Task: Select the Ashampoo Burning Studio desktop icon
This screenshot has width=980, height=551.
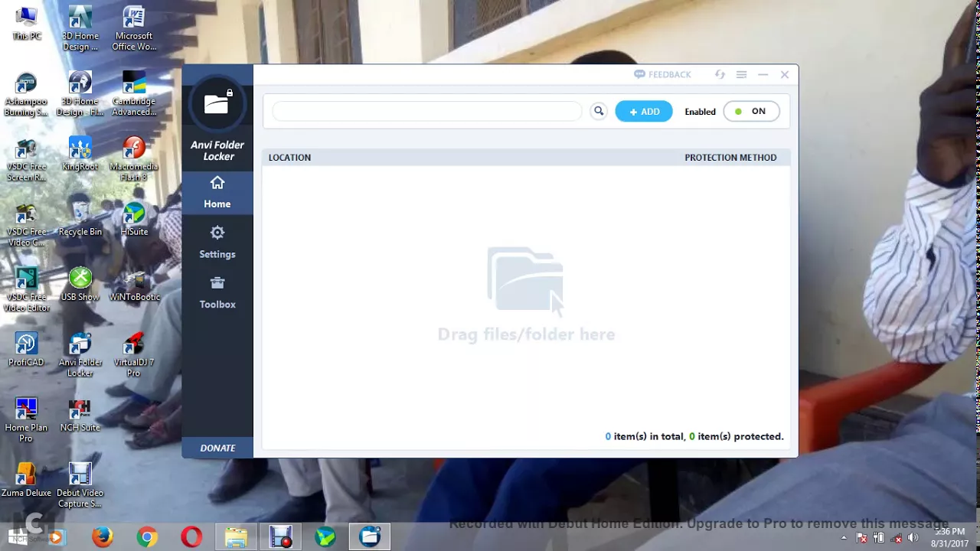Action: tap(27, 94)
